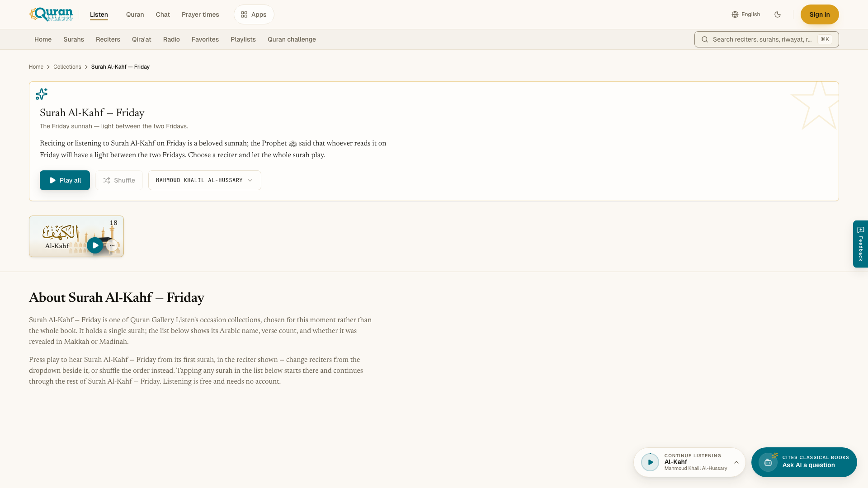
Task: Play all tracks in the collection
Action: (x=65, y=180)
